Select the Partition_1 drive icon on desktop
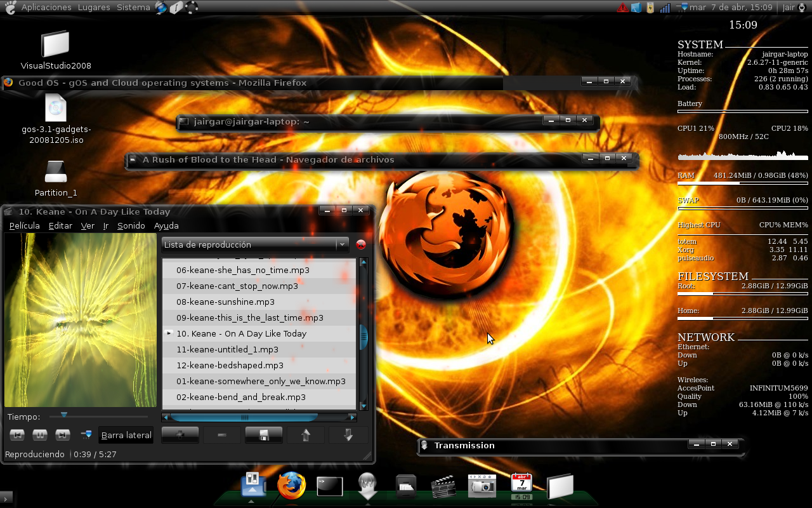The height and width of the screenshot is (508, 812). (x=56, y=178)
